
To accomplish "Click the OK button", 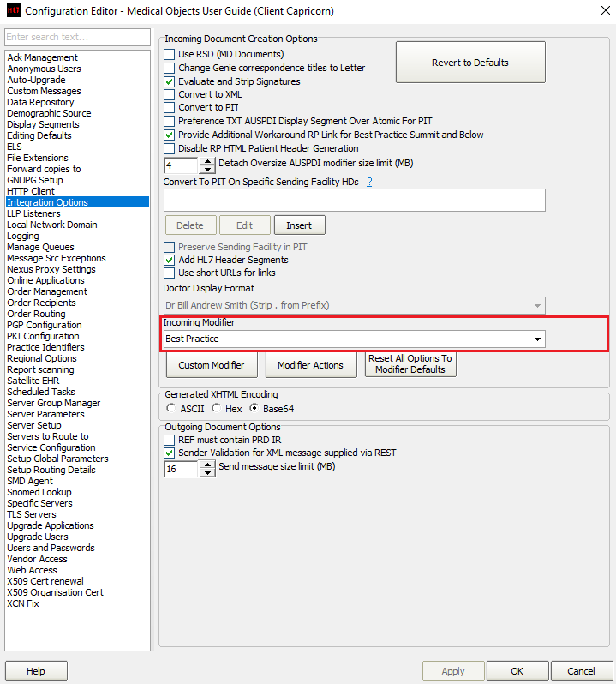I will 517,671.
